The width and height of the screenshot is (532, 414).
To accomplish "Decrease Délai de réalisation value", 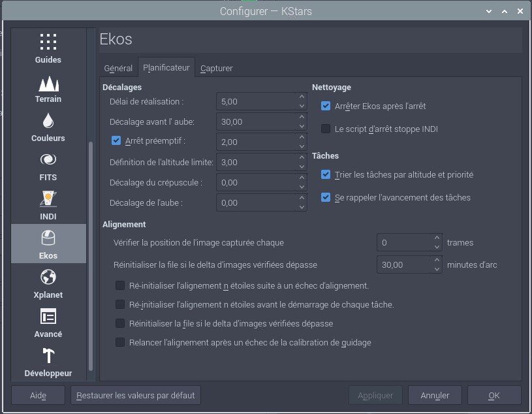I will (x=302, y=106).
